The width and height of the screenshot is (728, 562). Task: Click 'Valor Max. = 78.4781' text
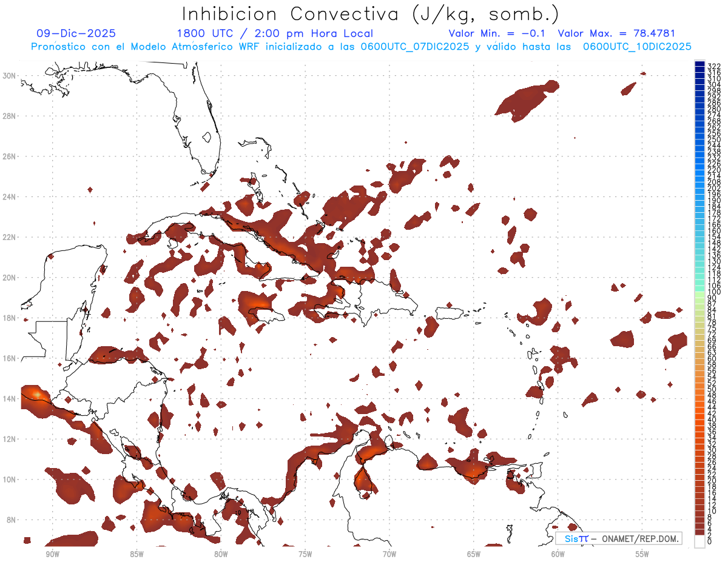click(616, 34)
